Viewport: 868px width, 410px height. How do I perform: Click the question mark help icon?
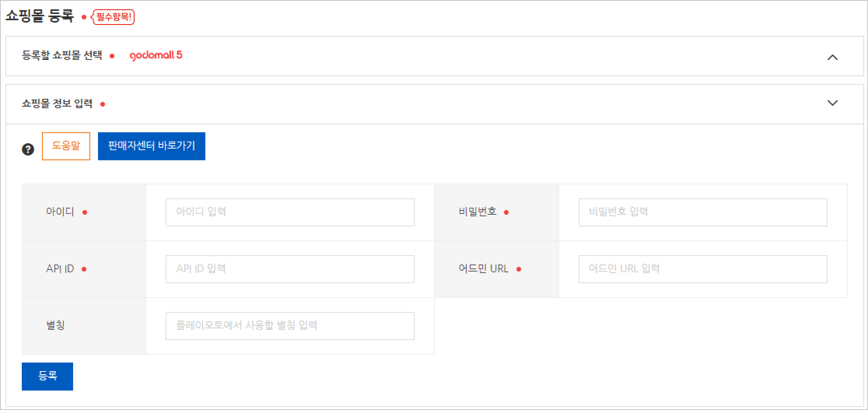click(28, 149)
